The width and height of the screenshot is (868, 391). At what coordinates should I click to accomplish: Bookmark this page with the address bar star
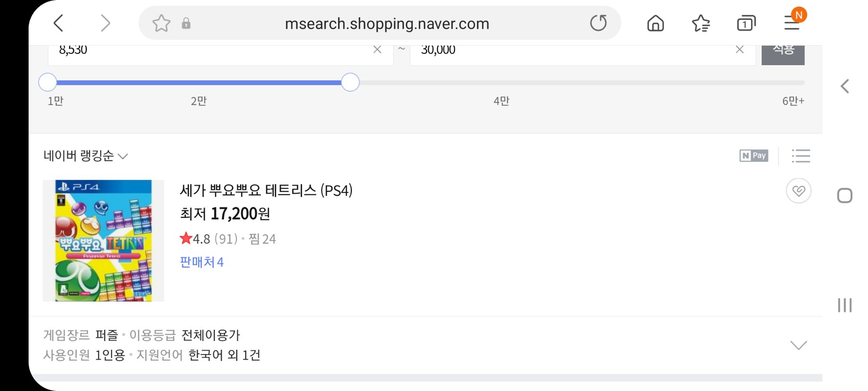coord(161,23)
